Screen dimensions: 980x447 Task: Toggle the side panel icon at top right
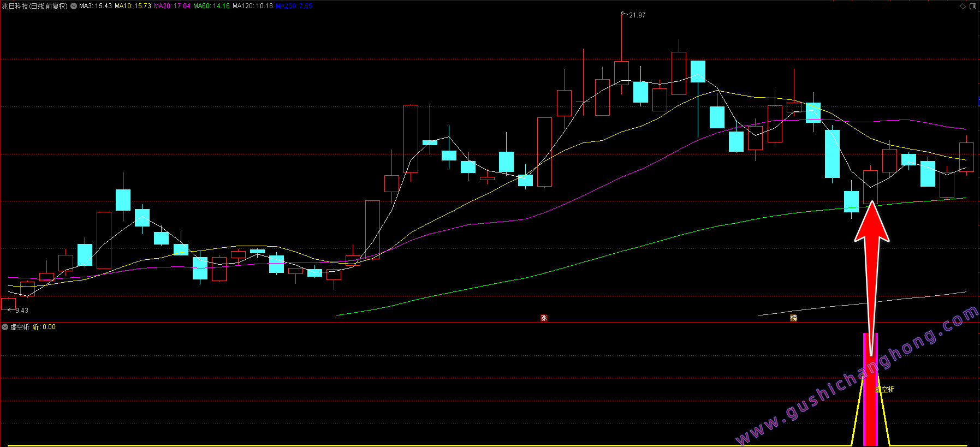(x=973, y=6)
